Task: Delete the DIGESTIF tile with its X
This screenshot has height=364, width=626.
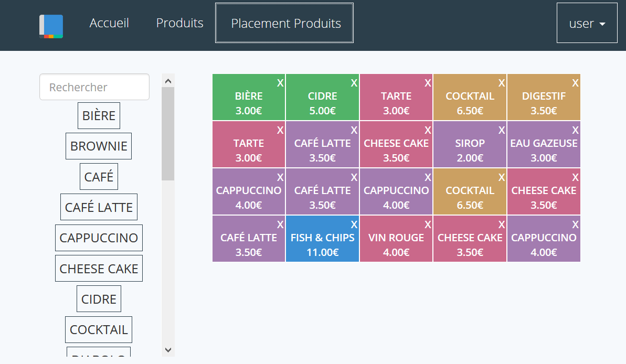Action: click(576, 83)
